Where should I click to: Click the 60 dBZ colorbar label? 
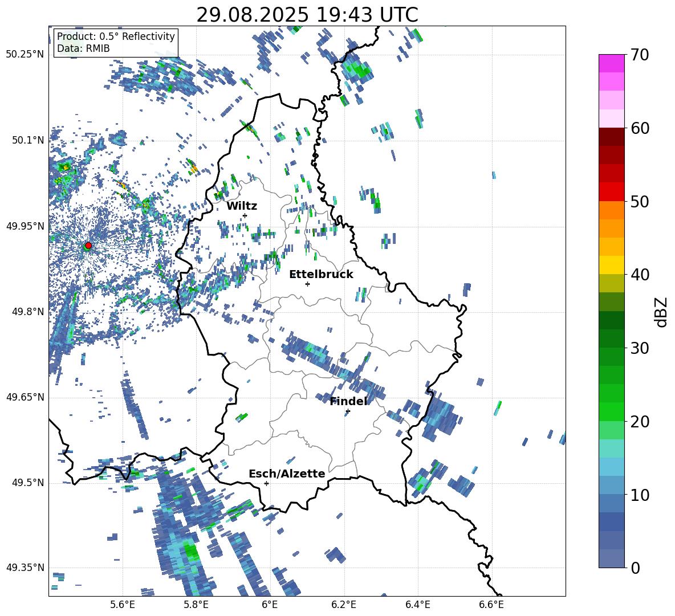tap(640, 128)
